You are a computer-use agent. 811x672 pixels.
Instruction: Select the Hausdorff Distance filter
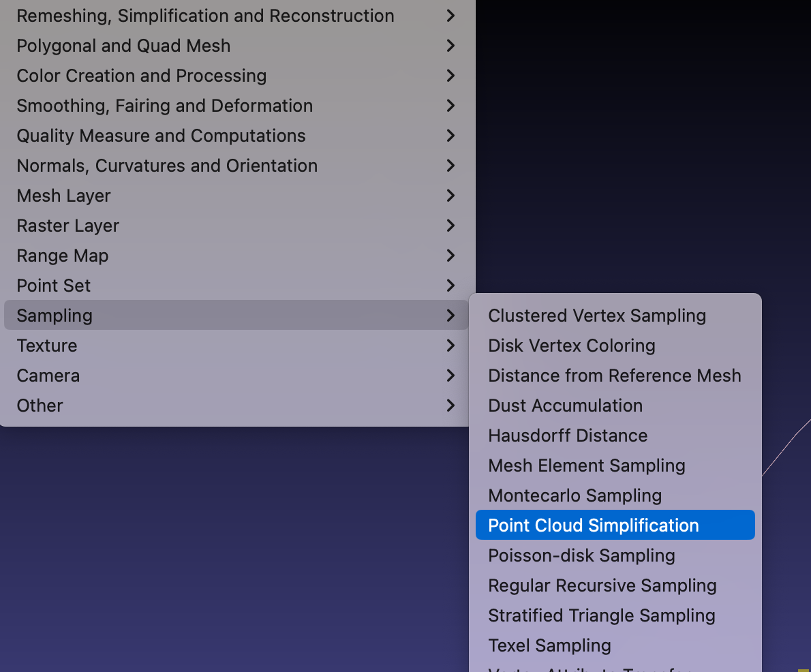(568, 436)
